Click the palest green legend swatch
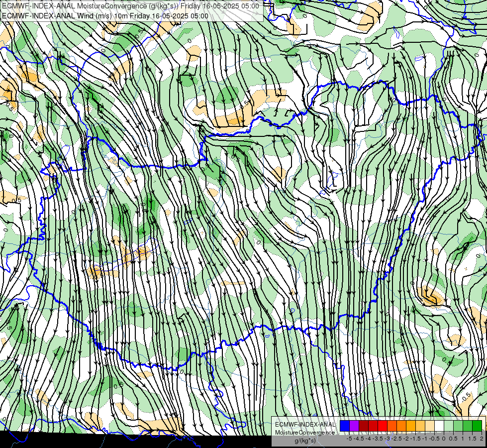The width and height of the screenshot is (487, 448). tap(449, 426)
